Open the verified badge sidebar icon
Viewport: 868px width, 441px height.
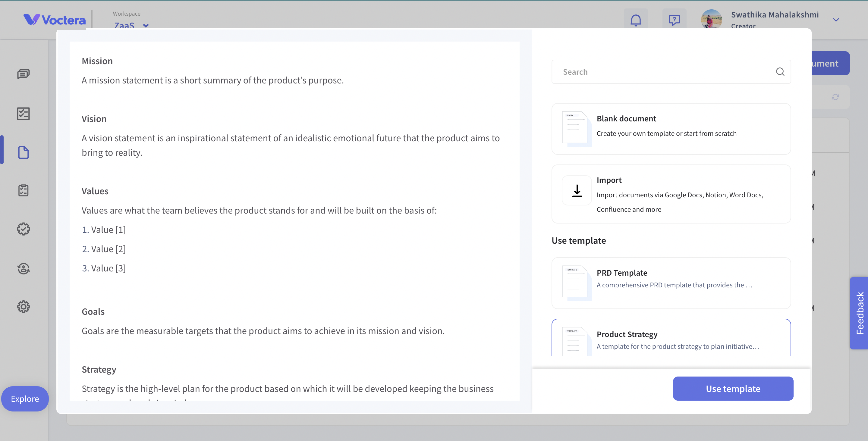(23, 229)
